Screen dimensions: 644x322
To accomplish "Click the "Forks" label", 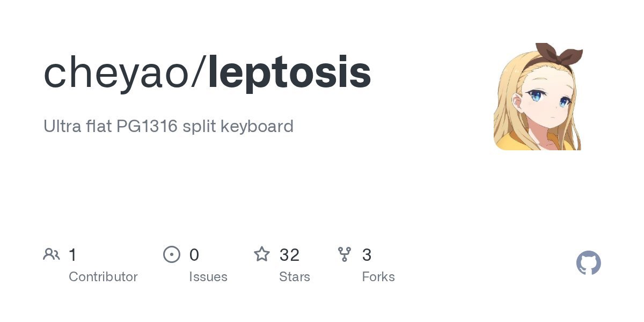I will pyautogui.click(x=378, y=277).
